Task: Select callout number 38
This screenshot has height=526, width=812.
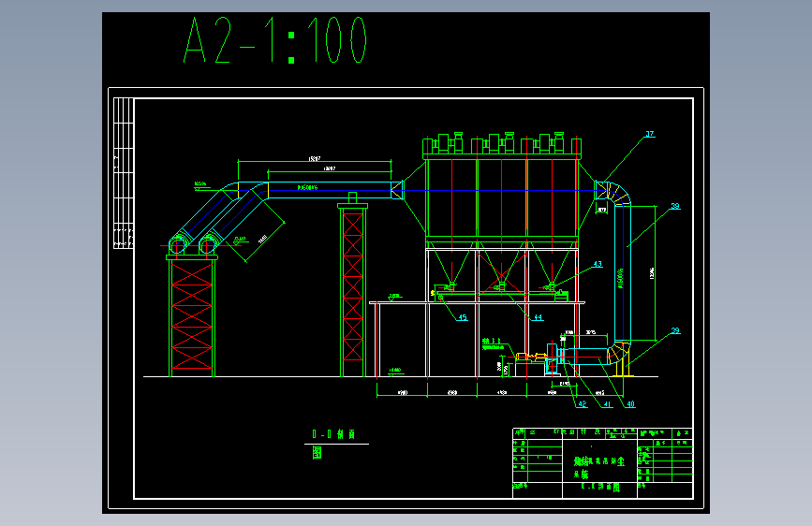Action: [x=675, y=206]
